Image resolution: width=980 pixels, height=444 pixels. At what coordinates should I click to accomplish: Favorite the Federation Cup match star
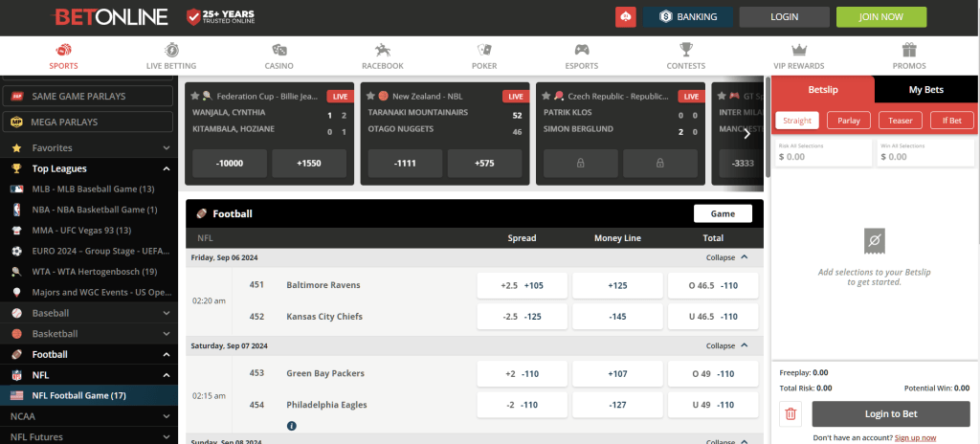[195, 97]
